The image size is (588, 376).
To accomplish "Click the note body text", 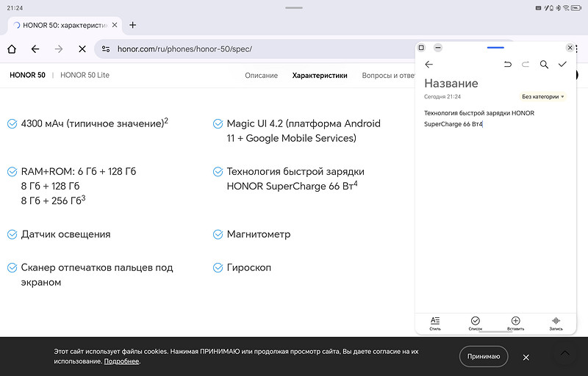I will coord(479,118).
